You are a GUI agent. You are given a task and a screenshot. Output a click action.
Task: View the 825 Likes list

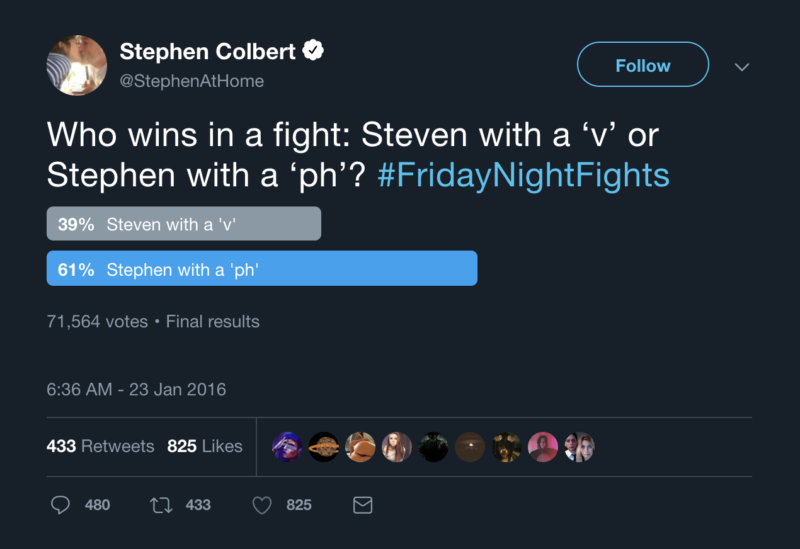pyautogui.click(x=205, y=446)
